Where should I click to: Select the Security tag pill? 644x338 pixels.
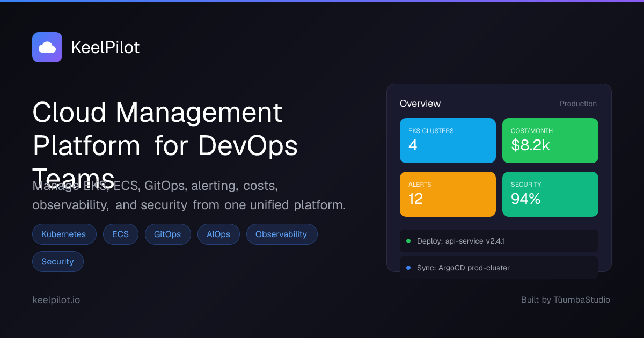tap(58, 261)
